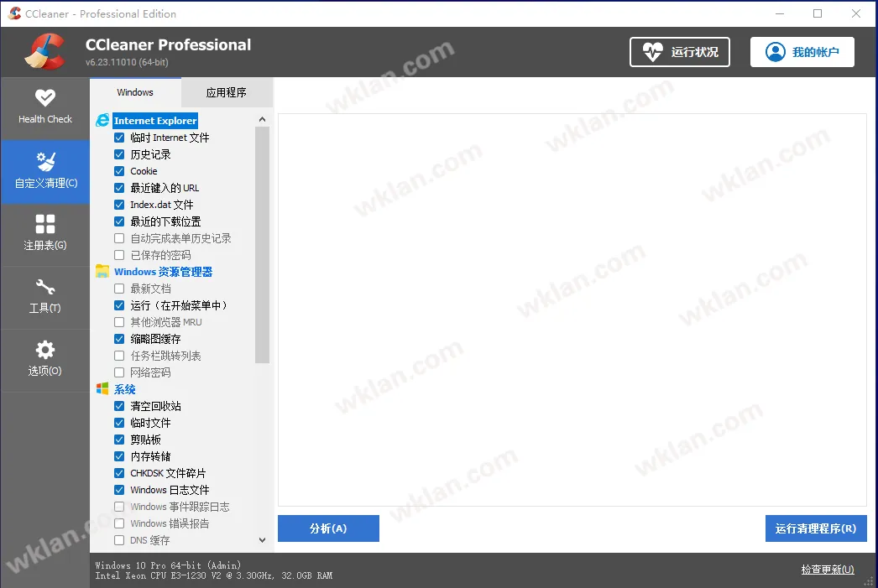Open the Health Check heart icon
878x588 pixels.
coord(45,97)
